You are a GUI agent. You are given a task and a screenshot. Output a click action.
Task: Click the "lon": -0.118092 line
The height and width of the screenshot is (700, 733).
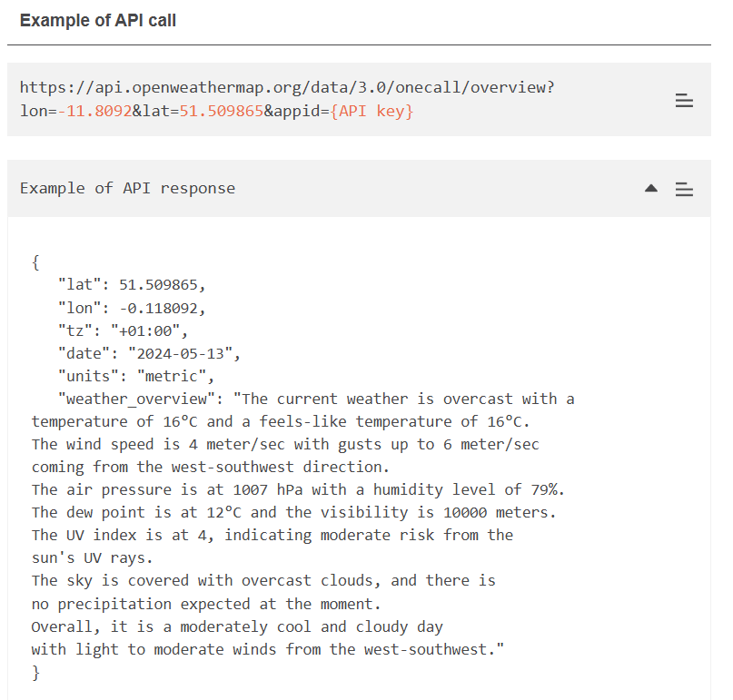[132, 308]
